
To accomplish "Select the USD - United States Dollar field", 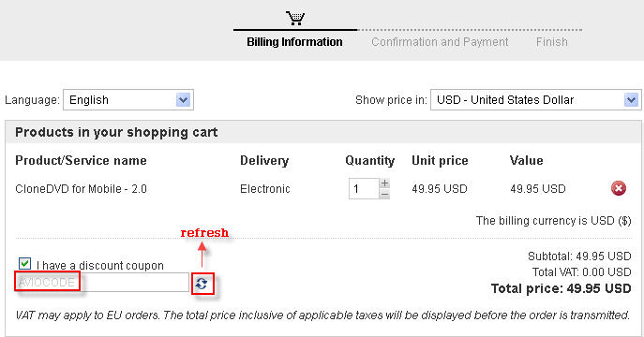I will coord(535,99).
